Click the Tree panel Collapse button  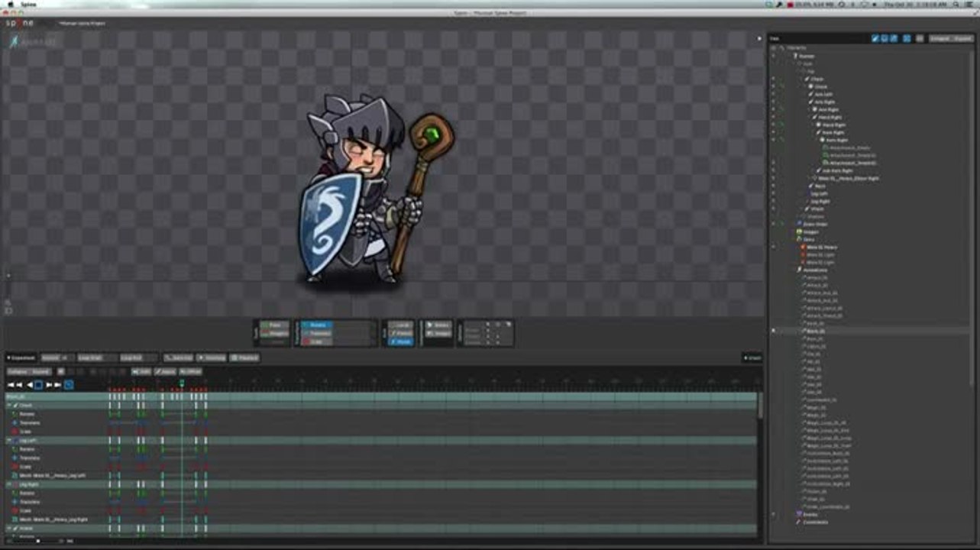[940, 38]
